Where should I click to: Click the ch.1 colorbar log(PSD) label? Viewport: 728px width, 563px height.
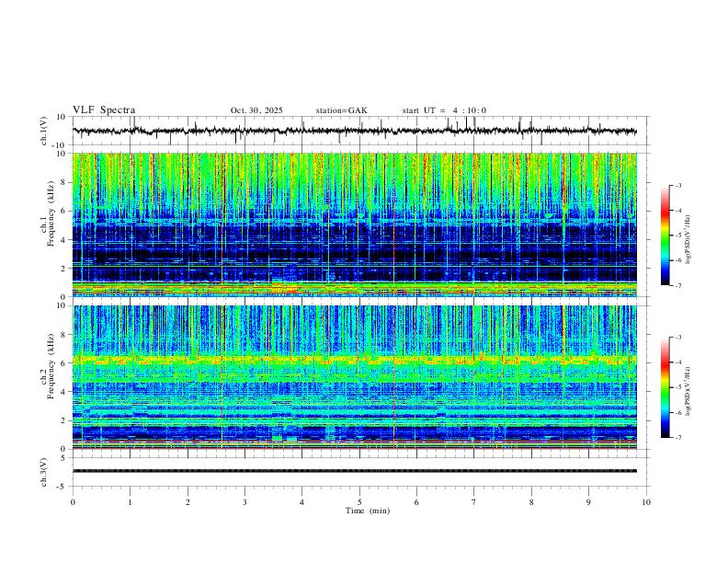(x=689, y=239)
